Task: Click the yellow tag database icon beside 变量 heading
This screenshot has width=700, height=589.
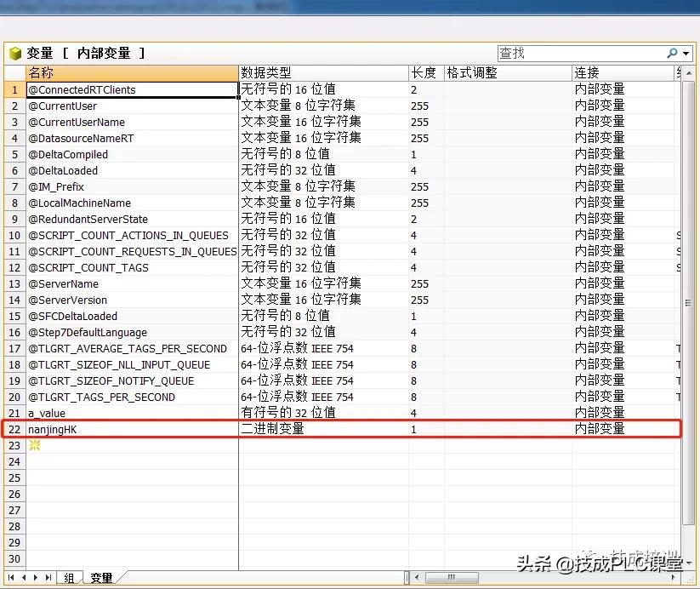Action: [x=14, y=52]
